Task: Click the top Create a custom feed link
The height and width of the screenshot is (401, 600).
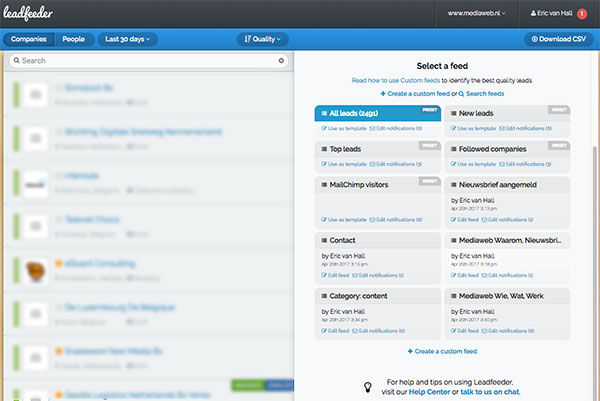Action: (415, 94)
